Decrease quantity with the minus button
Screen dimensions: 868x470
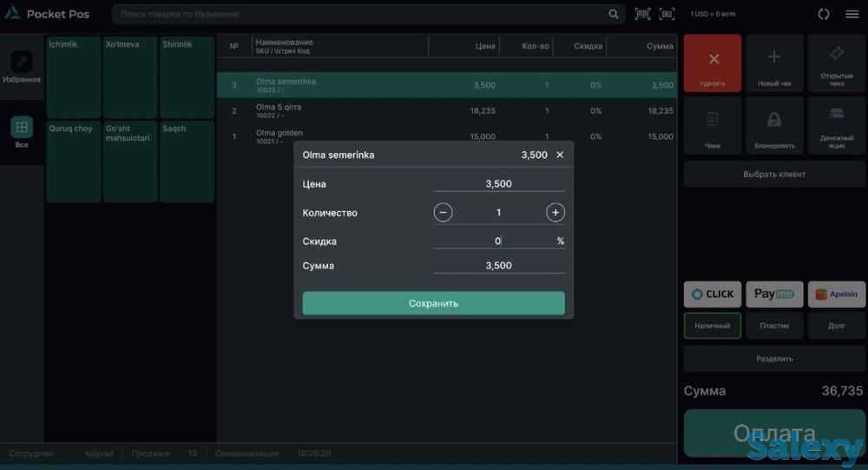coord(443,212)
